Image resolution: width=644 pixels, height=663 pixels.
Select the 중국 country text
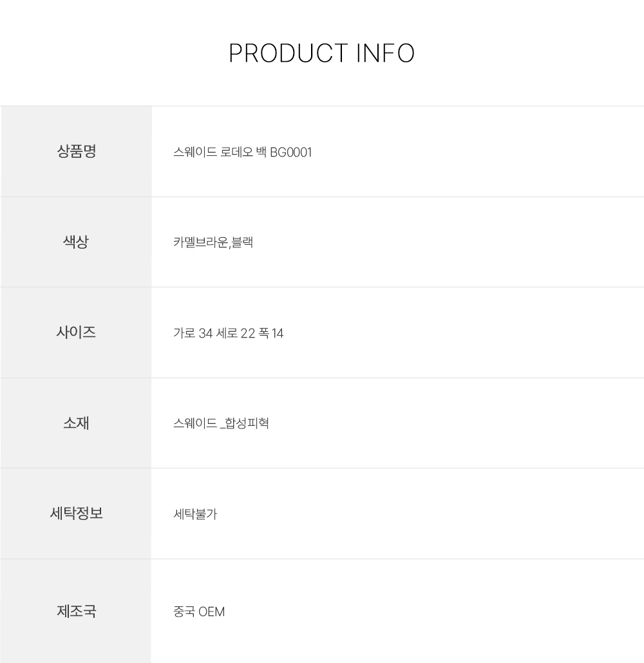pos(184,611)
